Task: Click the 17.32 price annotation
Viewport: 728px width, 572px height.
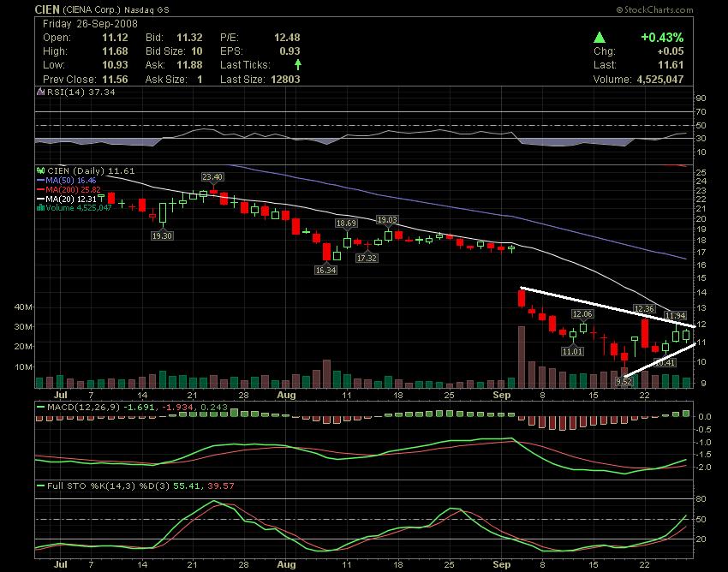Action: pyautogui.click(x=367, y=258)
